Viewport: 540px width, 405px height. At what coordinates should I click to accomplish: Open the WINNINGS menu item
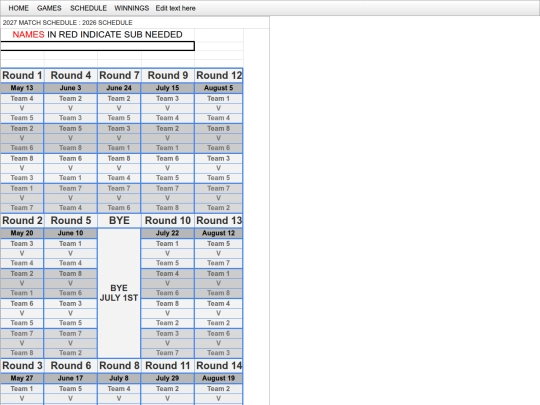point(132,8)
